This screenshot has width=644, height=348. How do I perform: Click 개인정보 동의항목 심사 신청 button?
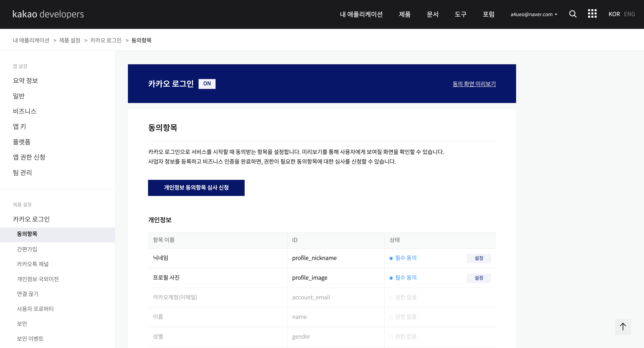click(x=196, y=187)
